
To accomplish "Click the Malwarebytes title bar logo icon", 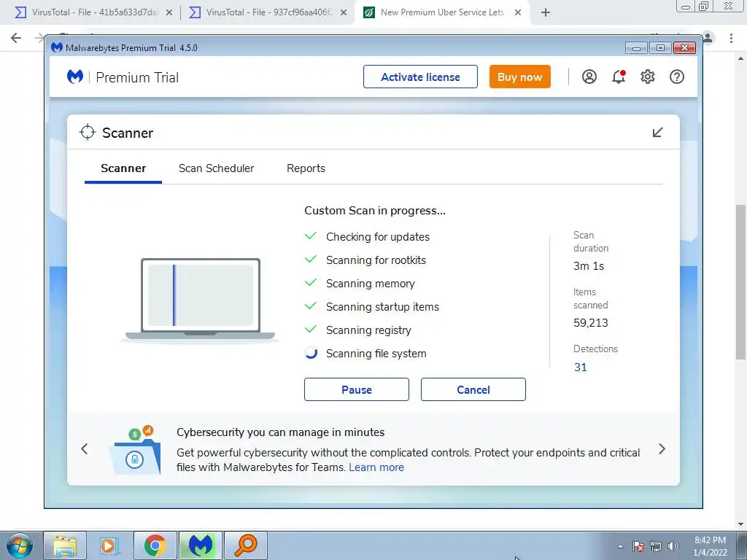I will click(x=57, y=47).
